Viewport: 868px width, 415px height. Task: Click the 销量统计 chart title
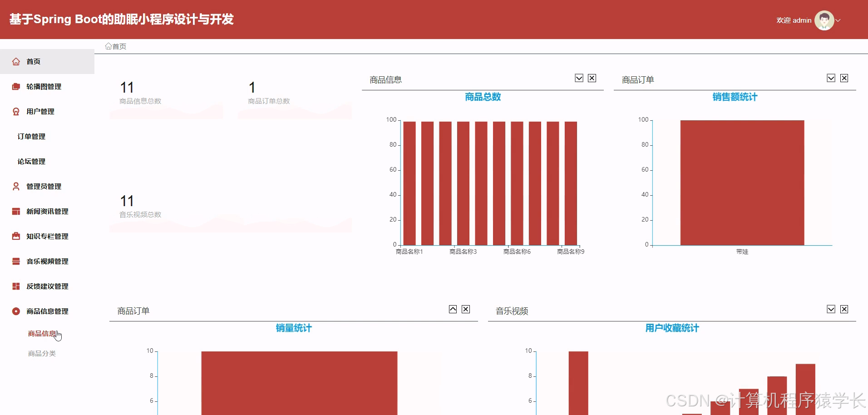294,328
